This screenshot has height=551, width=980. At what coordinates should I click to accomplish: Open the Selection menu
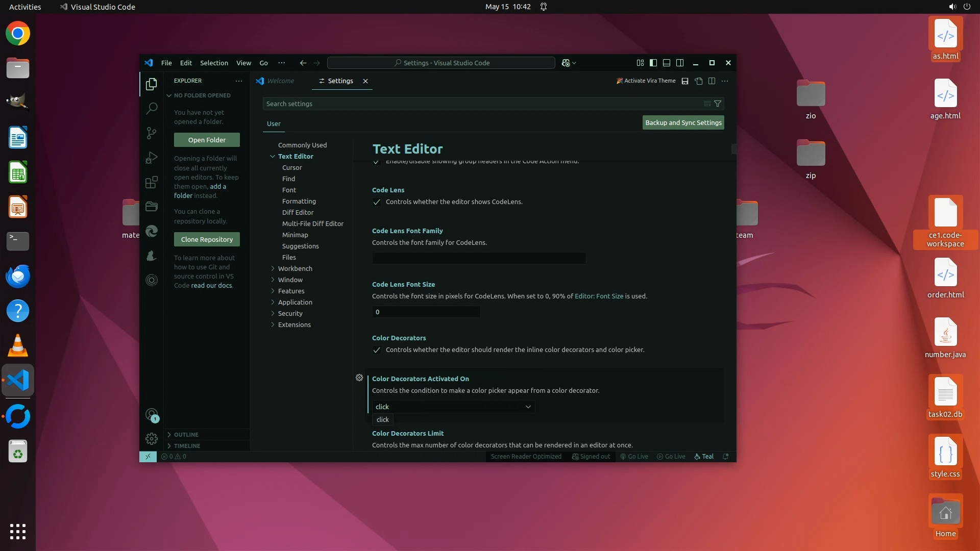tap(214, 63)
